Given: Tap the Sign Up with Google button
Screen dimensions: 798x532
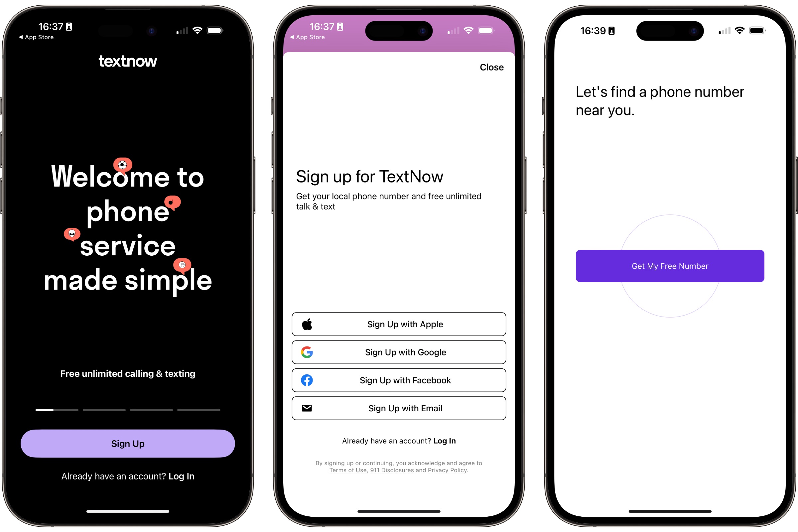Looking at the screenshot, I should [399, 352].
